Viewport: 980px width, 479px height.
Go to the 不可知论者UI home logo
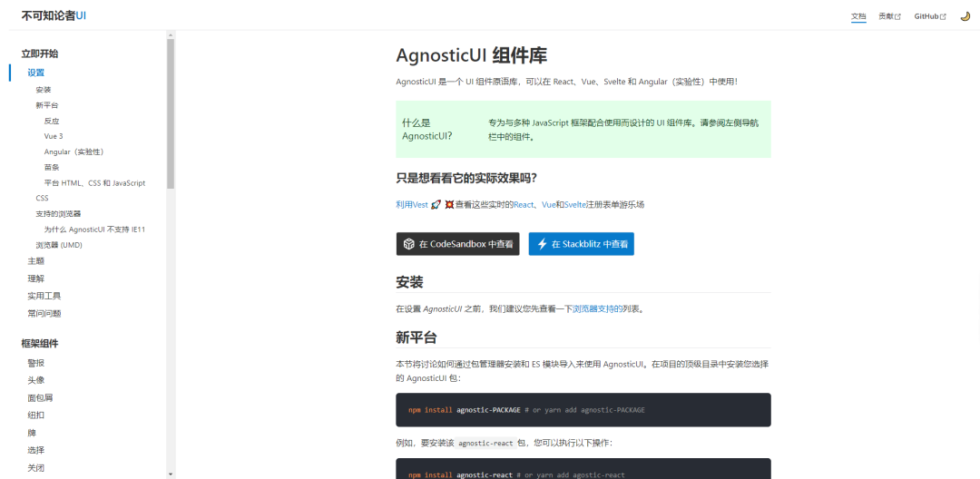click(54, 15)
